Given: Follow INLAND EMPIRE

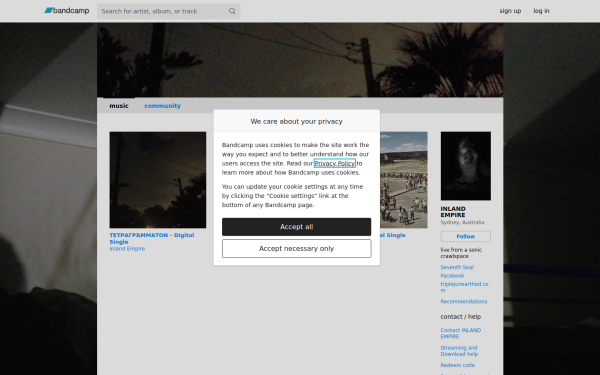Looking at the screenshot, I should click(x=466, y=236).
